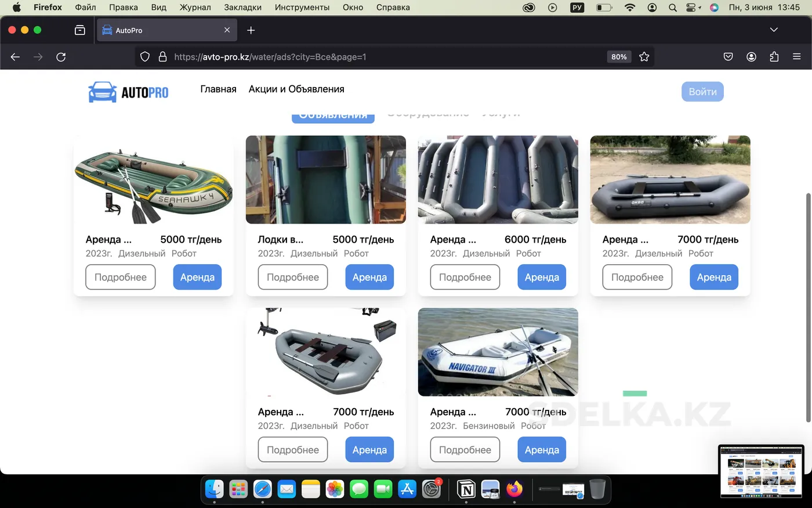Open the extensions puzzle icon
The width and height of the screenshot is (812, 508).
pyautogui.click(x=774, y=57)
